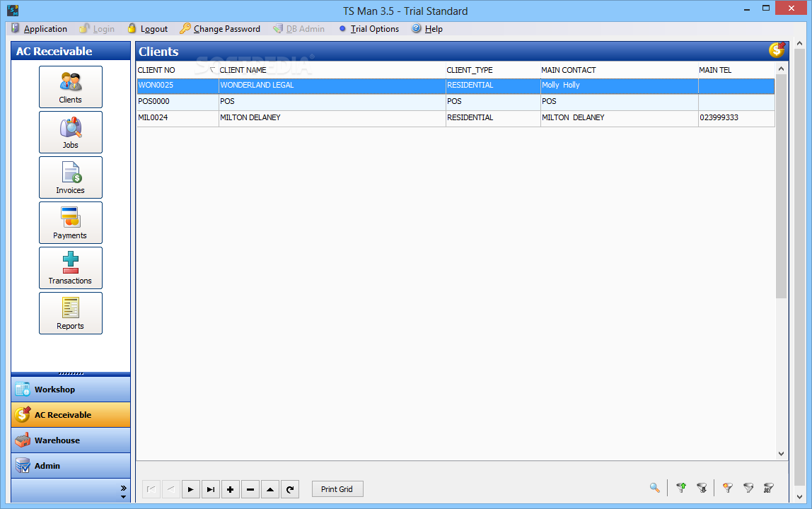
Task: Sort by the MAIN CONTACT column header
Action: (x=619, y=70)
